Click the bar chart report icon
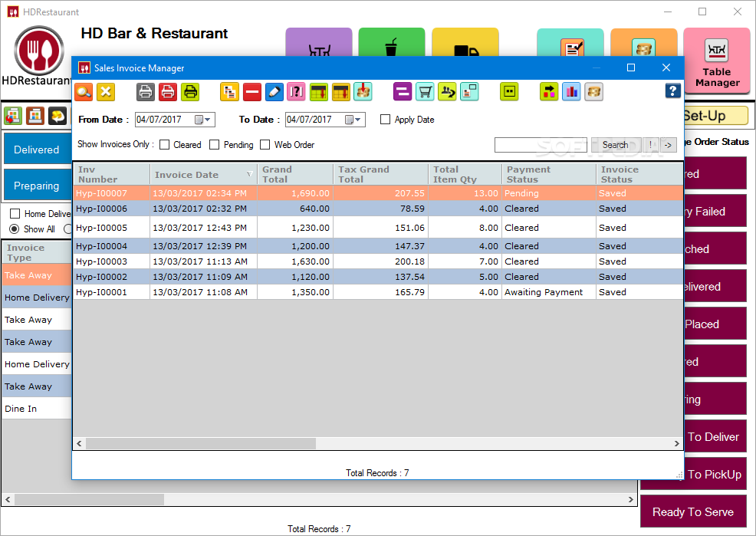Viewport: 756px width, 536px height. [571, 91]
